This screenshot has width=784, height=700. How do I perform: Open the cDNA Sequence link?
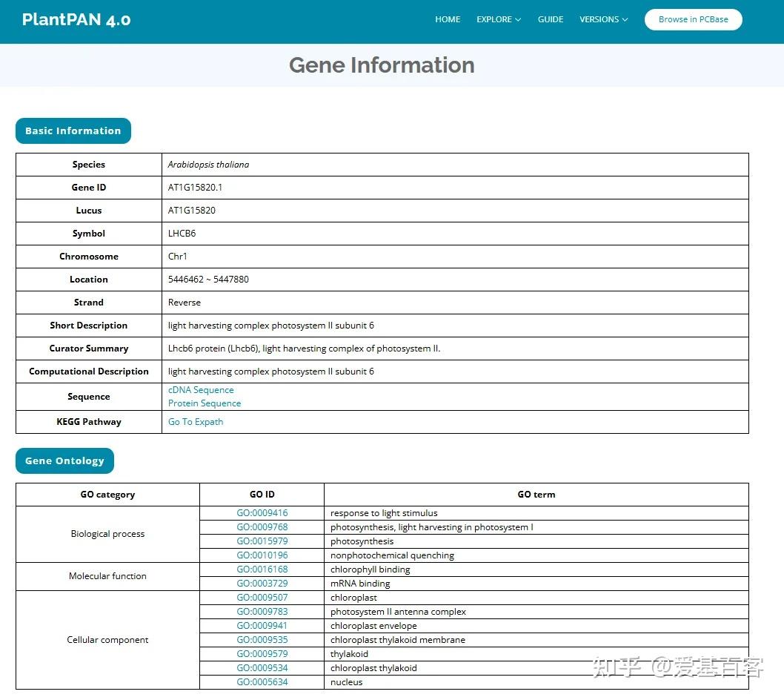point(201,389)
